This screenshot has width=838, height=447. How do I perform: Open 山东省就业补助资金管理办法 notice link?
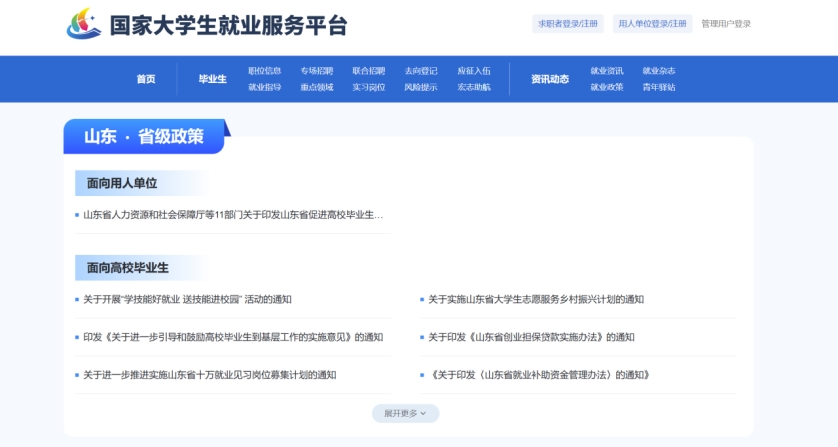point(540,375)
